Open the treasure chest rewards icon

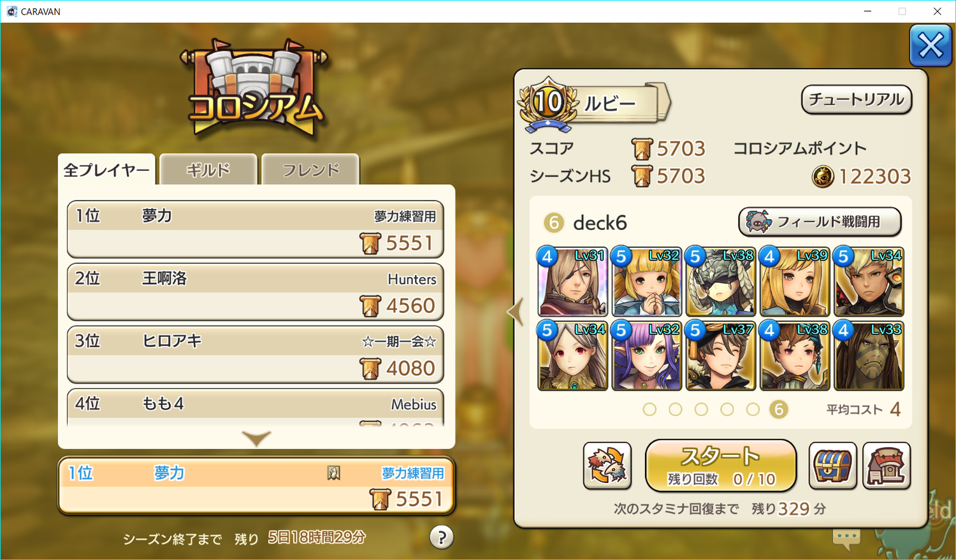(x=832, y=466)
